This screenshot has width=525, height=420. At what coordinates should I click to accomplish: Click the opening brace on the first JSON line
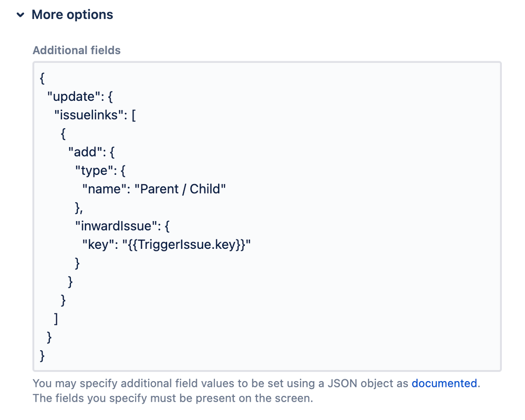pyautogui.click(x=43, y=78)
